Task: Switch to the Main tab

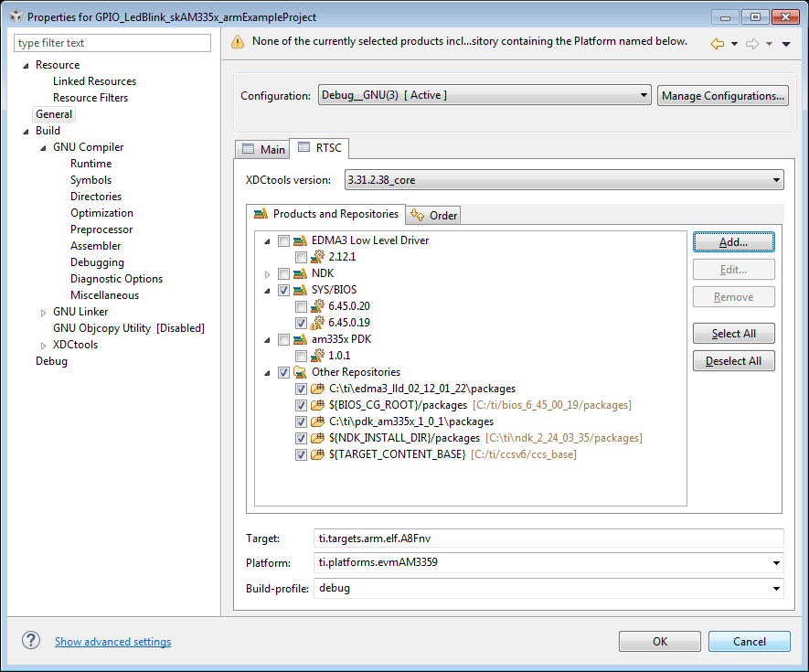Action: click(262, 149)
